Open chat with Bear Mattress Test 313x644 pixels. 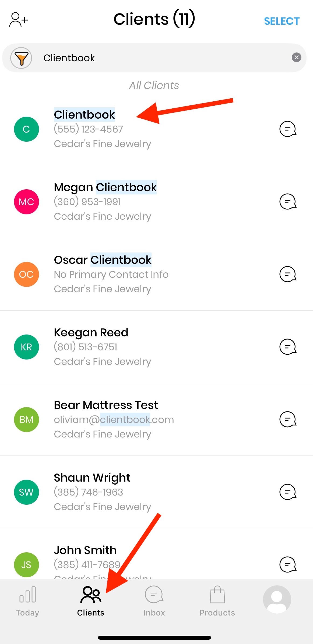pyautogui.click(x=288, y=419)
